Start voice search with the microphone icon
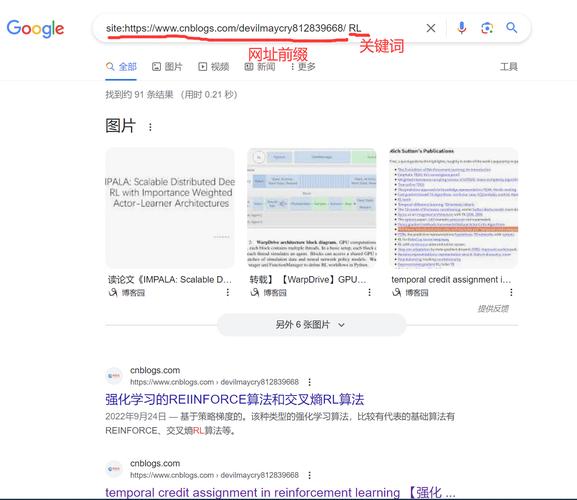Screen dimensions: 577x500 click(461, 28)
